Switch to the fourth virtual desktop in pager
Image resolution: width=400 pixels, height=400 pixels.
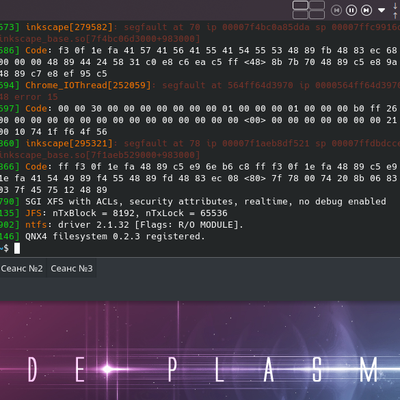tap(317, 15)
